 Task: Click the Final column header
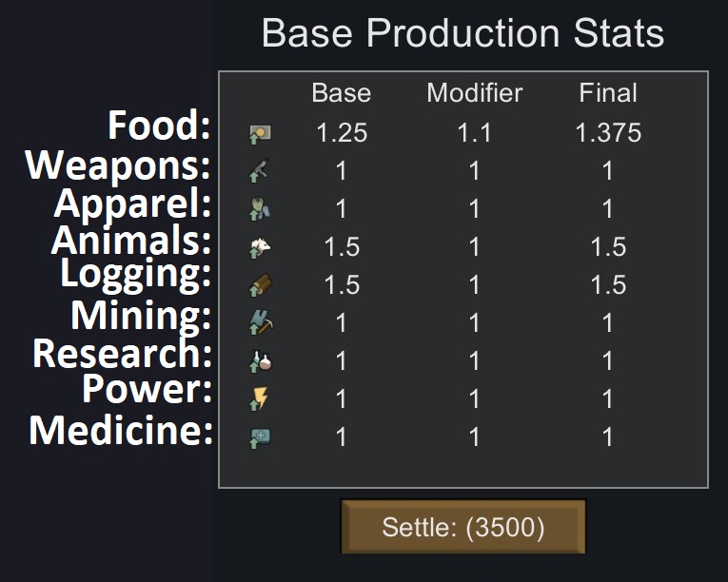[x=608, y=93]
